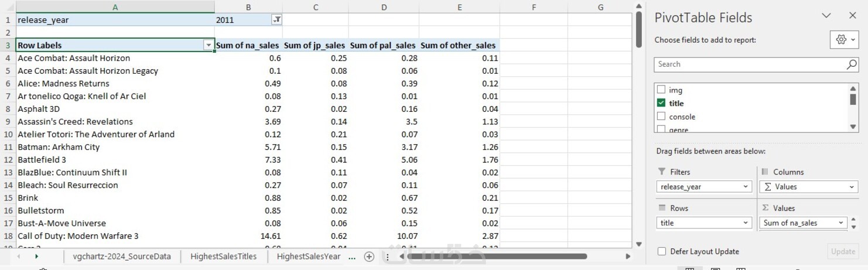Image resolution: width=868 pixels, height=270 pixels.
Task: Go to next sheet tab arrow
Action: tap(36, 257)
